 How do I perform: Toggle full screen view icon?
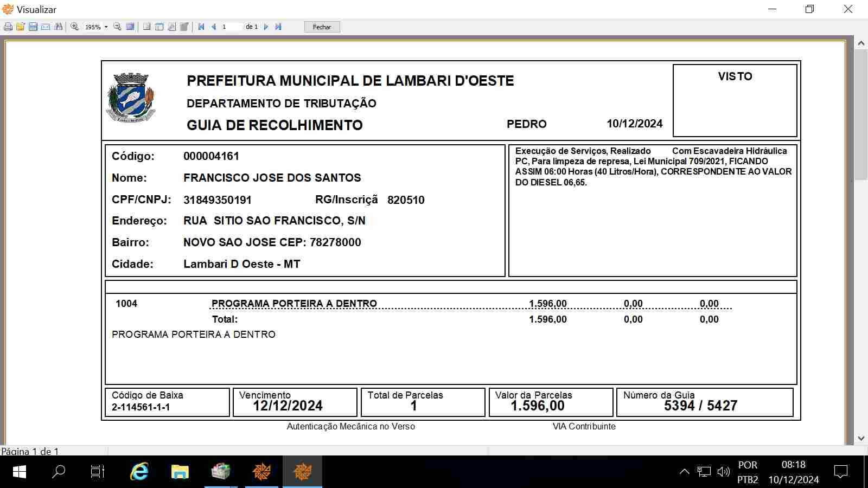[x=130, y=27]
